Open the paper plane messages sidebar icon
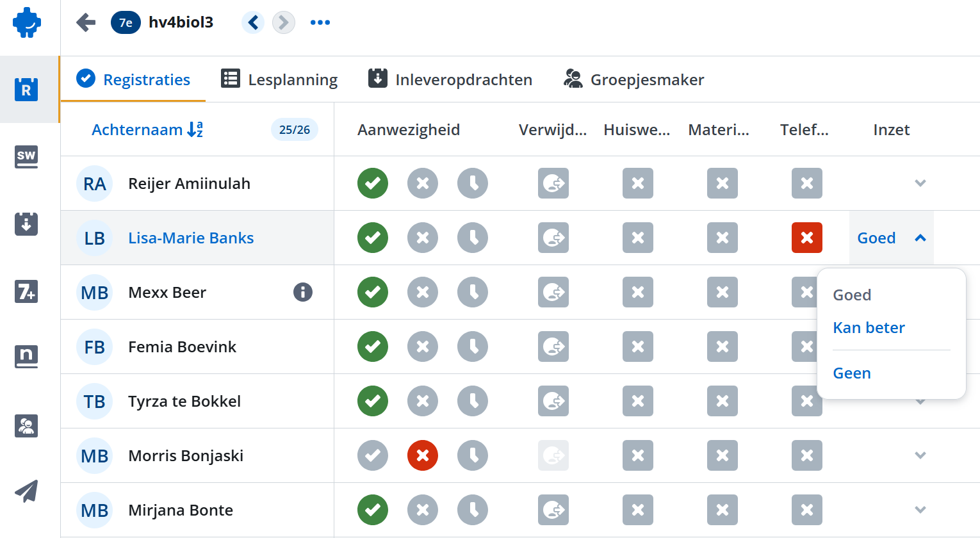The image size is (980, 538). point(26,491)
